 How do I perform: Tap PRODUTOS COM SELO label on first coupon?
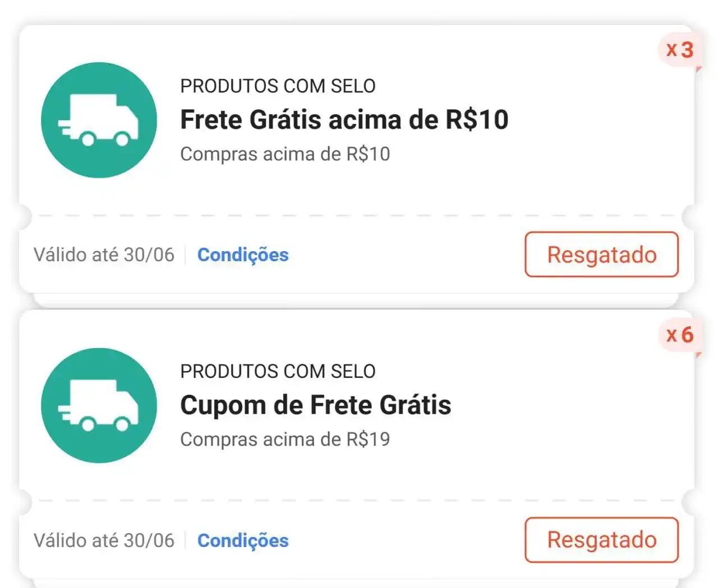pyautogui.click(x=278, y=86)
